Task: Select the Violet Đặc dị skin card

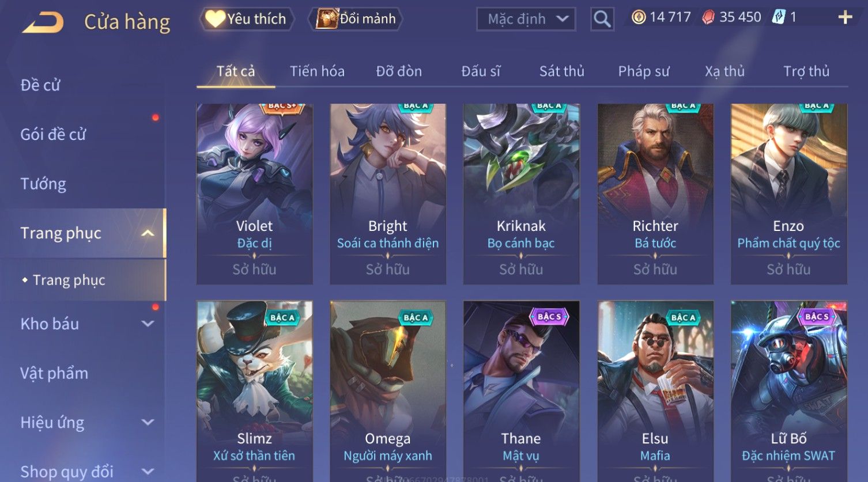Action: pyautogui.click(x=255, y=194)
